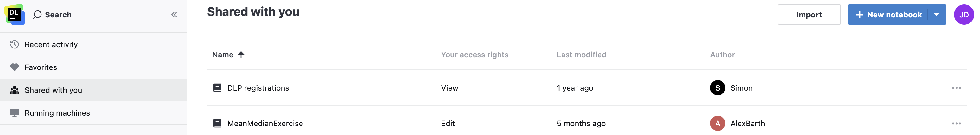Viewport: 980px width, 135px height.
Task: Click the Datalore logo icon
Action: (x=15, y=15)
